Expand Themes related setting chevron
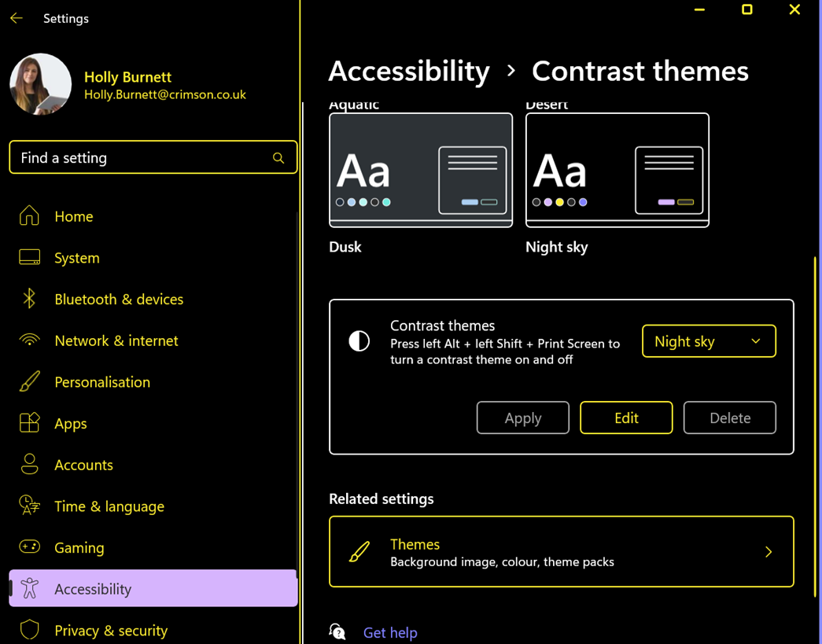 (x=769, y=552)
